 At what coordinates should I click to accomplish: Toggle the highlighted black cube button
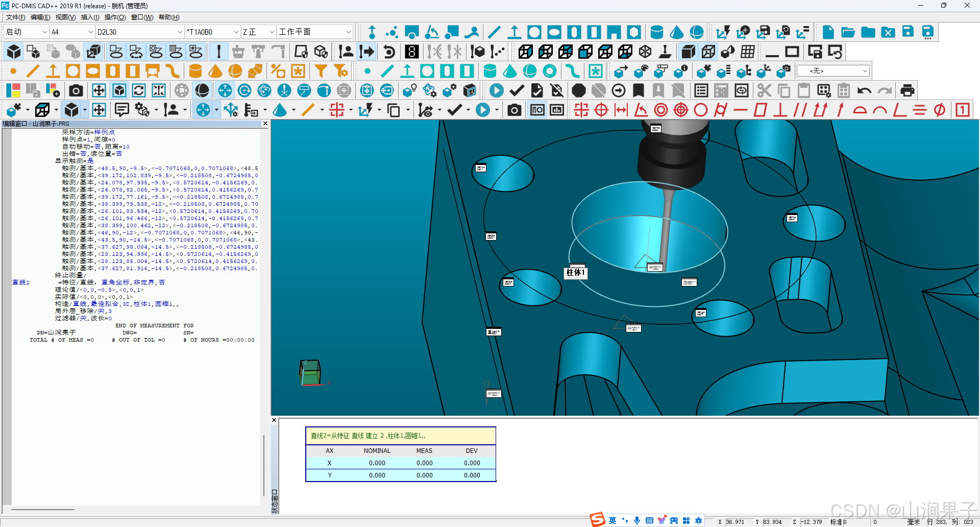click(14, 52)
